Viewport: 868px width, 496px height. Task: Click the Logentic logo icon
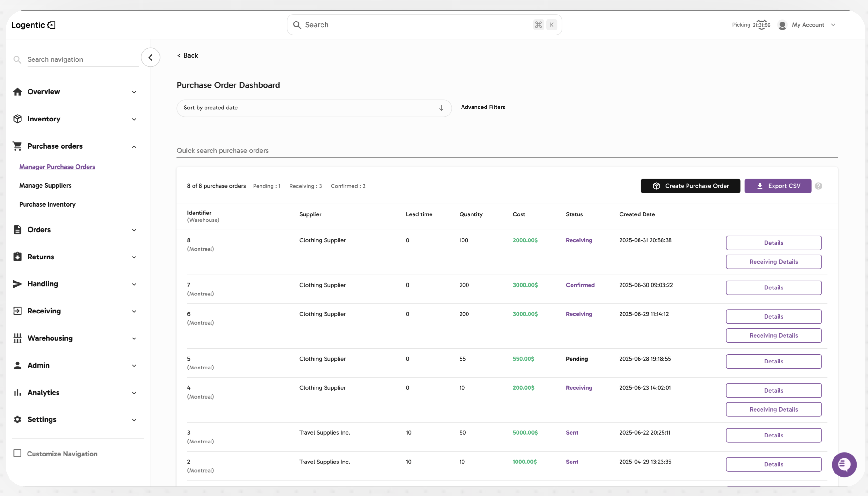(52, 25)
